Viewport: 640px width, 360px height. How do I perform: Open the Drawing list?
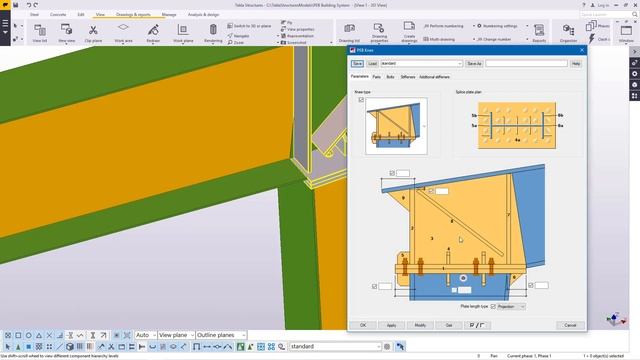349,33
